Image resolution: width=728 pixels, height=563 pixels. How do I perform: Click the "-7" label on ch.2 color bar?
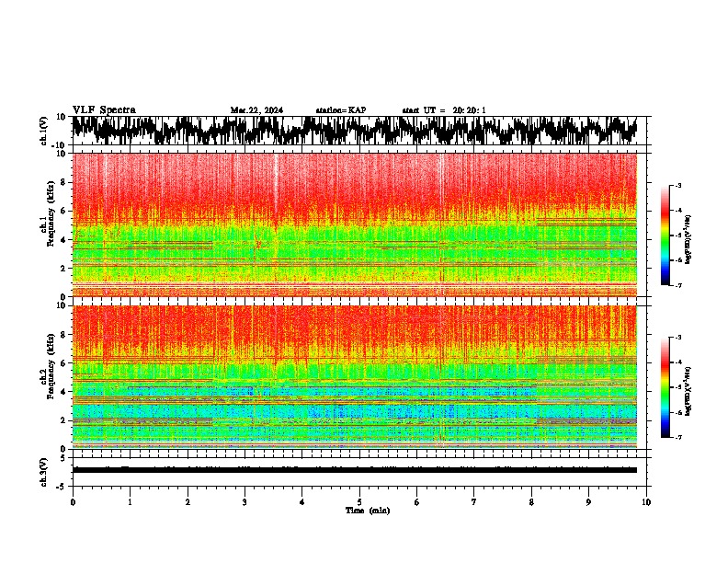(678, 437)
